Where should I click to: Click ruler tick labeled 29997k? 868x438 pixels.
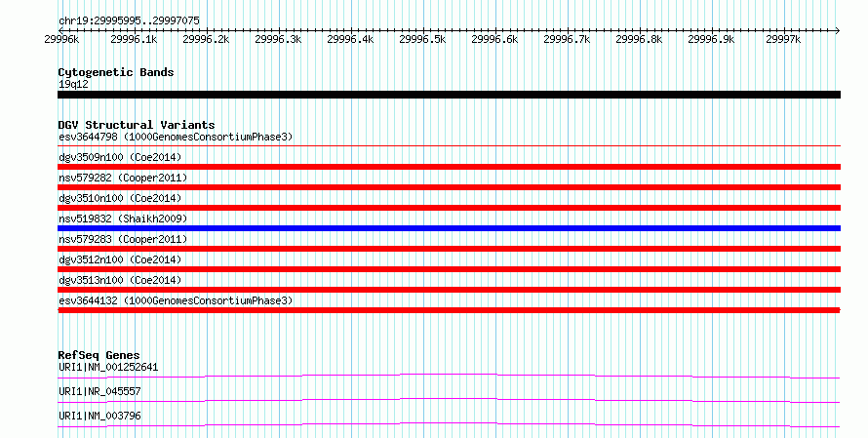(783, 39)
